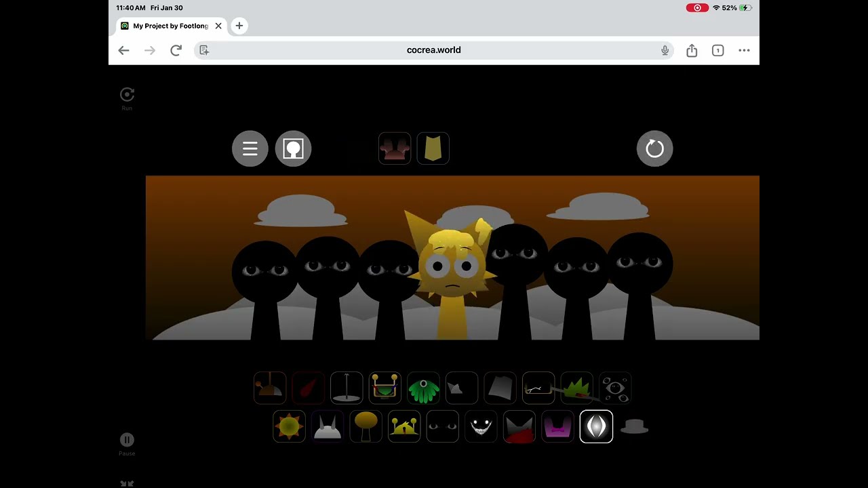This screenshot has width=868, height=488.
Task: Open a new browser tab
Action: (x=239, y=26)
